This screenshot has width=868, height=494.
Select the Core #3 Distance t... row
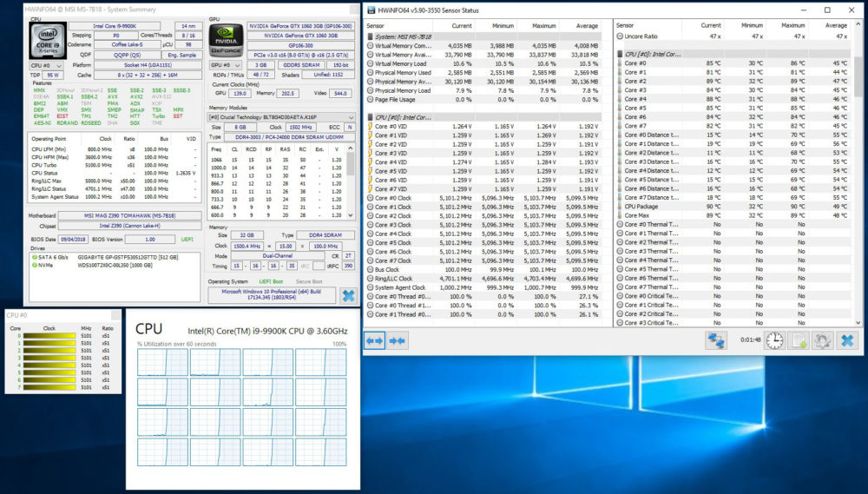coord(734,161)
